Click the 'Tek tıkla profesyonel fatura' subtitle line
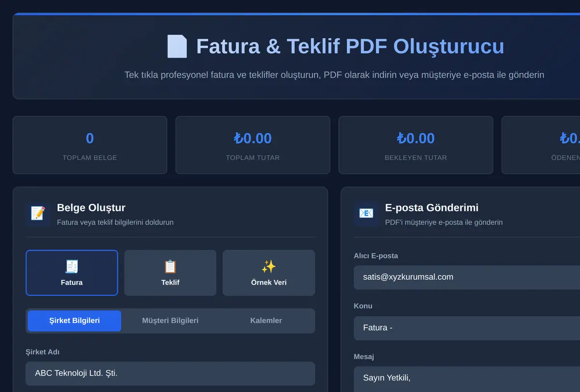580x392 pixels. 334,75
